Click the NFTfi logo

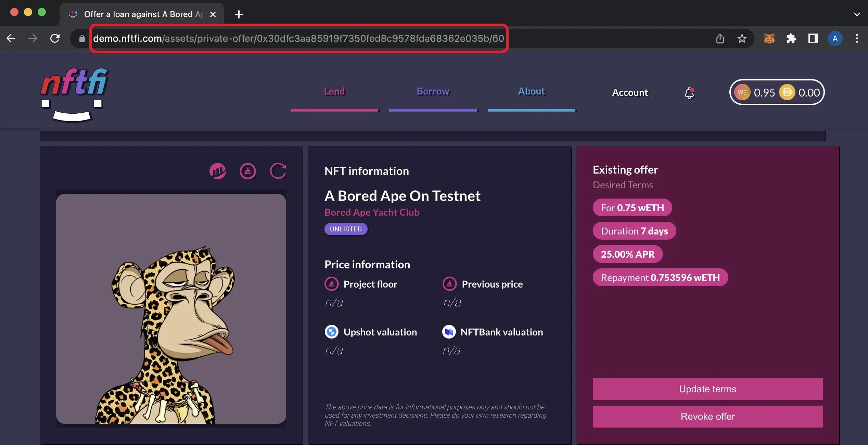[75, 94]
